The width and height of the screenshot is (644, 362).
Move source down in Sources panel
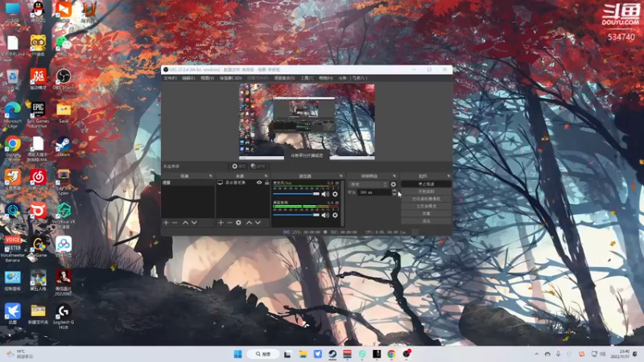pos(258,223)
